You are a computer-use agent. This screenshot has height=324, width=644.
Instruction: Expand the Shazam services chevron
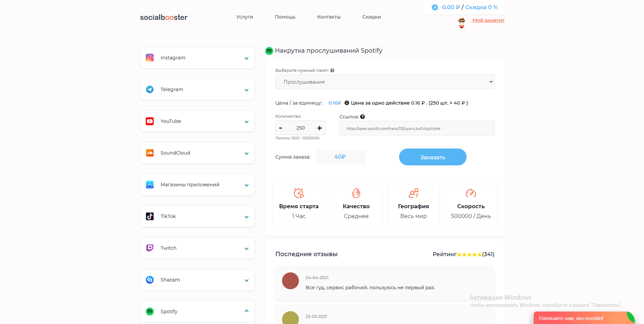[247, 280]
